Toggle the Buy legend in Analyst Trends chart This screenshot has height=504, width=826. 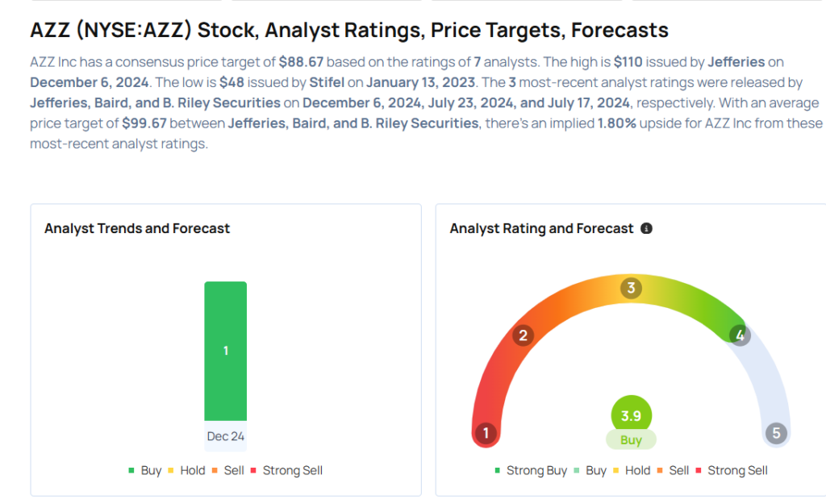[145, 470]
